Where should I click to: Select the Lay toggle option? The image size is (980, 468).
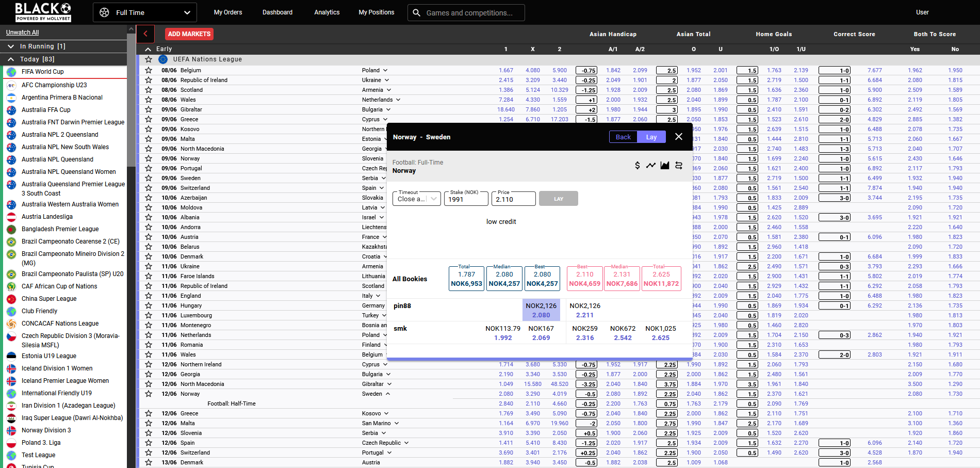[x=651, y=137]
